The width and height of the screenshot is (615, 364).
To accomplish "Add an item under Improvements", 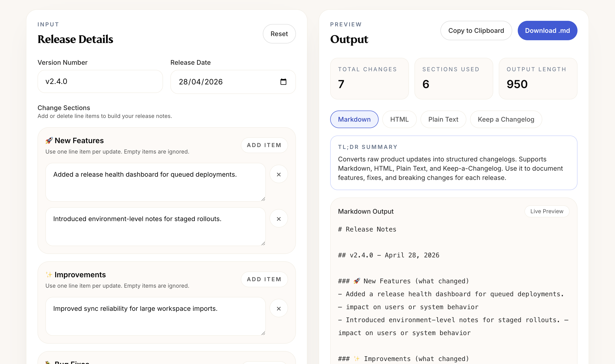I will 264,279.
